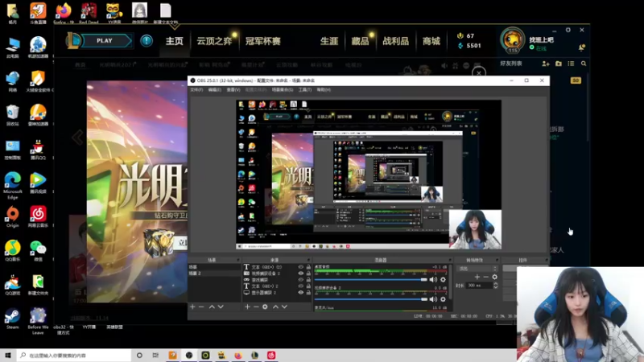Open the transition properties gear icon
The image size is (644, 362).
[x=494, y=277]
